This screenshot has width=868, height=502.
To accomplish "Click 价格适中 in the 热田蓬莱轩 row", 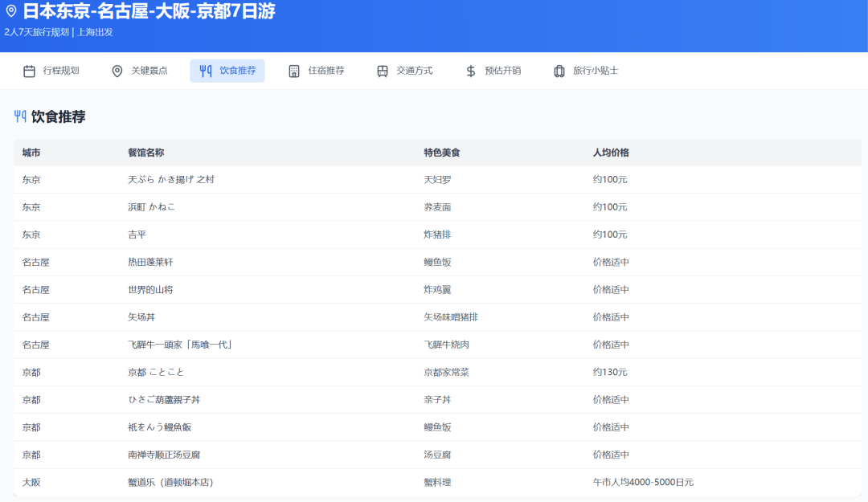I will coord(611,263).
